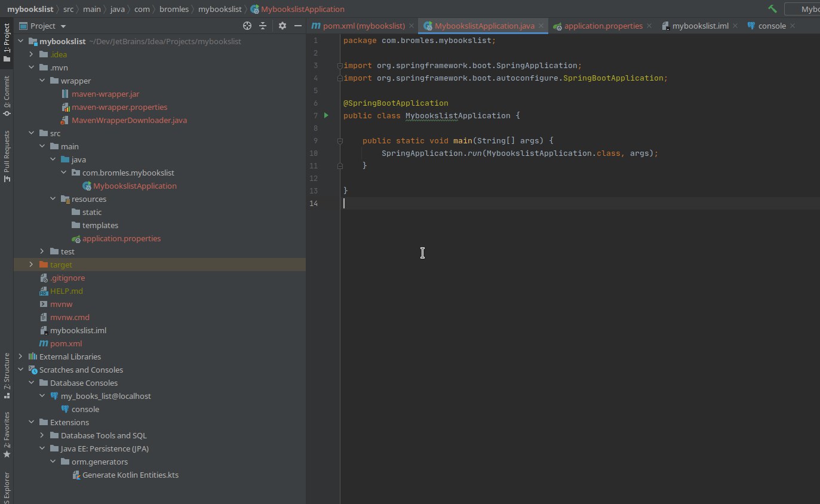This screenshot has width=820, height=504.
Task: Collapse the orm.generators folder
Action: 53,462
